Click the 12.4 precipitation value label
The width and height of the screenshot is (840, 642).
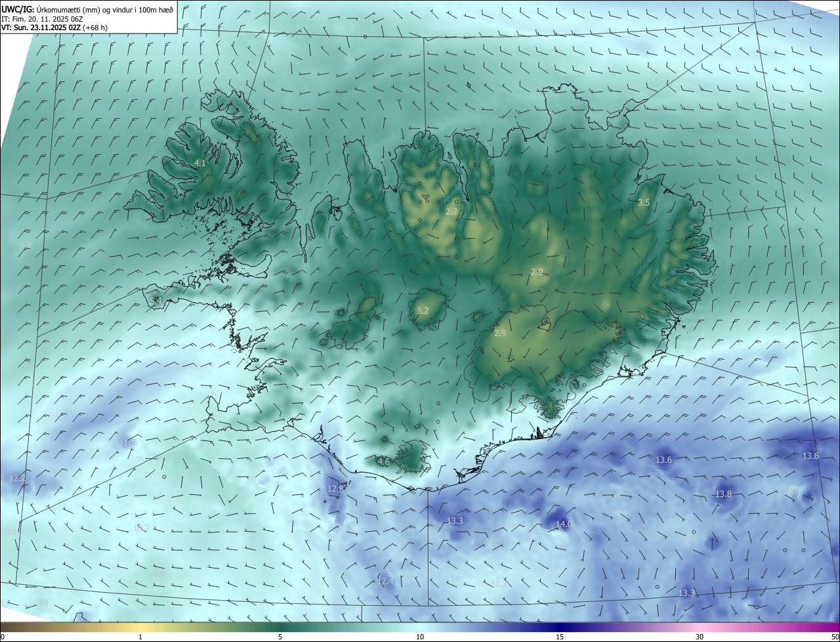(387, 582)
